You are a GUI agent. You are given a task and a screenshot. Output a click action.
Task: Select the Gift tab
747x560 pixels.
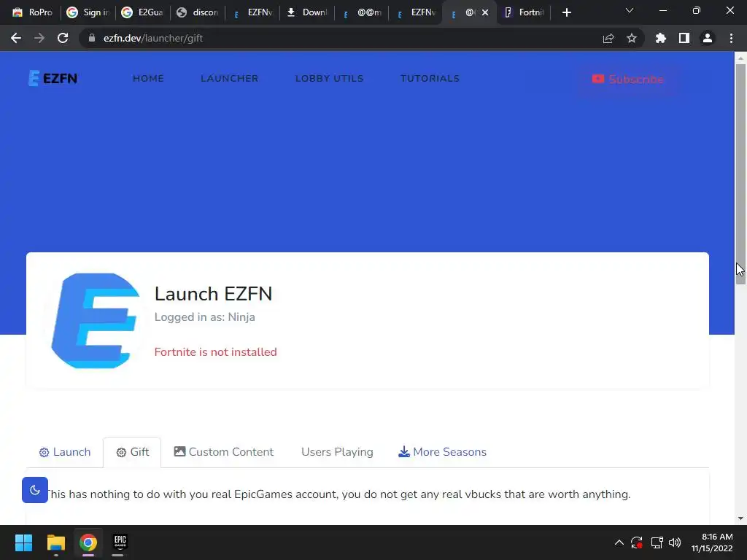pos(133,452)
